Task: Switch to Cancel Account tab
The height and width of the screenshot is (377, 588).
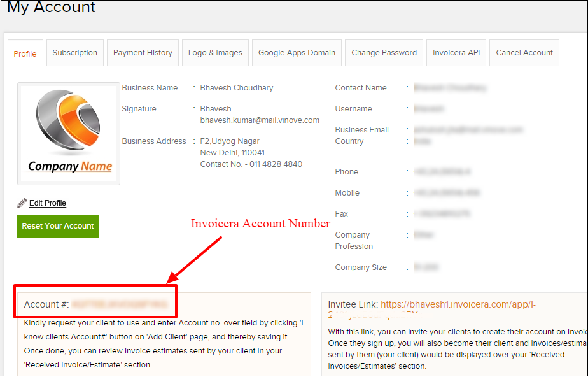Action: click(524, 52)
